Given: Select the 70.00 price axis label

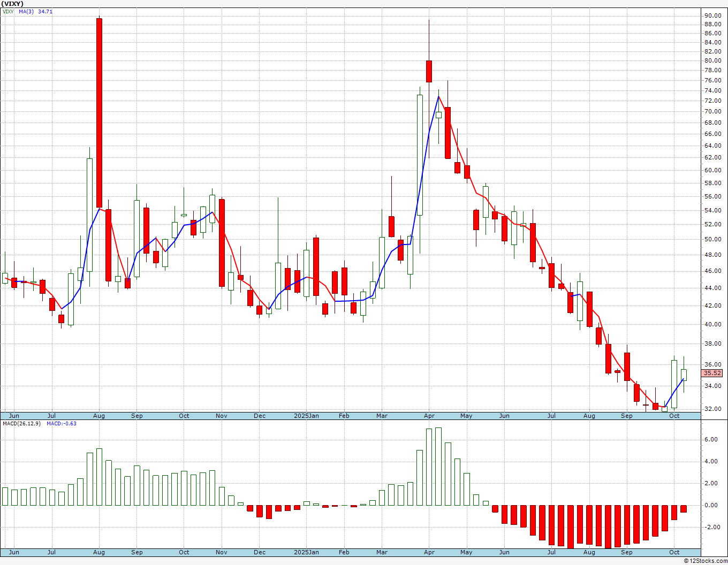Looking at the screenshot, I should coord(712,111).
